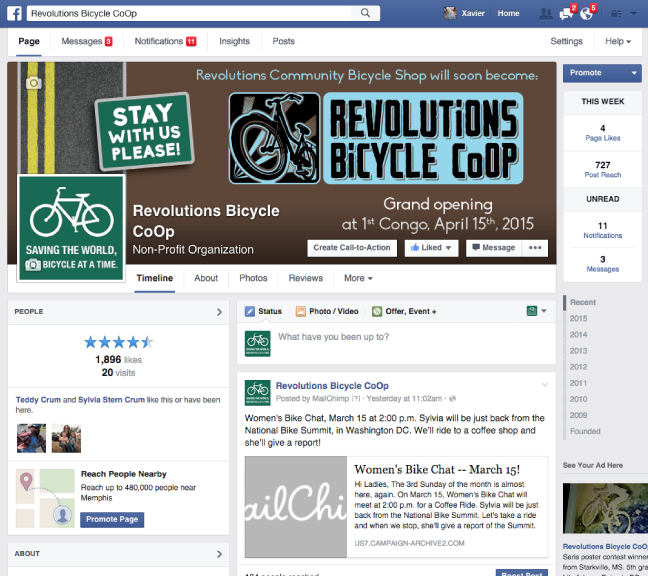Open page Settings
Screen dimensions: 648x576
coord(566,41)
